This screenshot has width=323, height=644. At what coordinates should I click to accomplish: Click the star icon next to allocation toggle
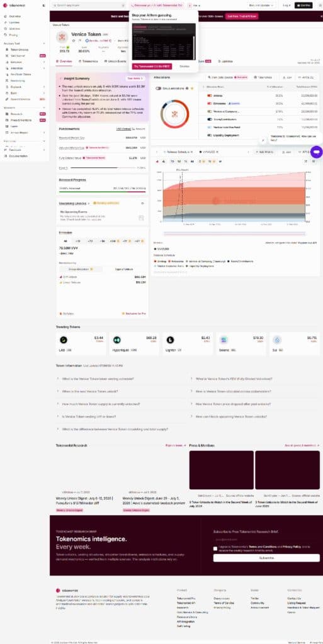192,88
